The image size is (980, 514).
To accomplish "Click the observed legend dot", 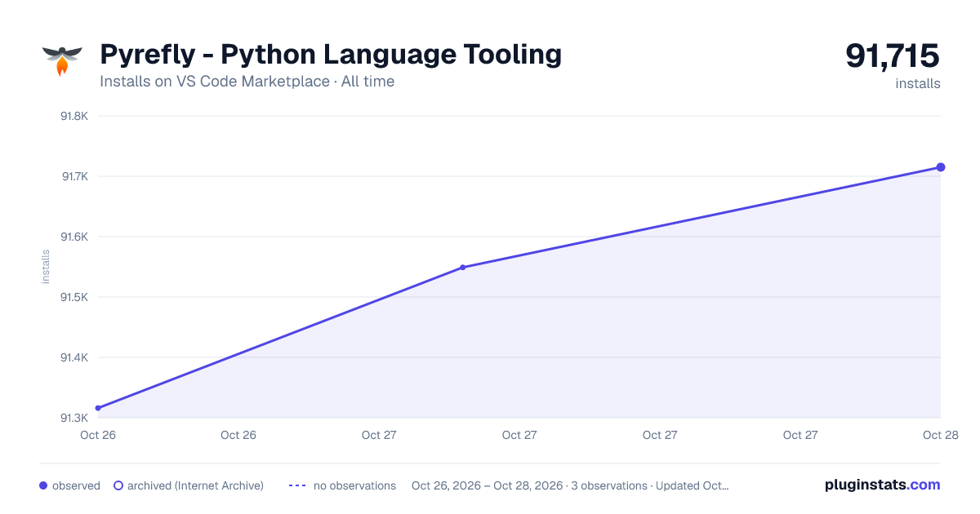I will 43,485.
